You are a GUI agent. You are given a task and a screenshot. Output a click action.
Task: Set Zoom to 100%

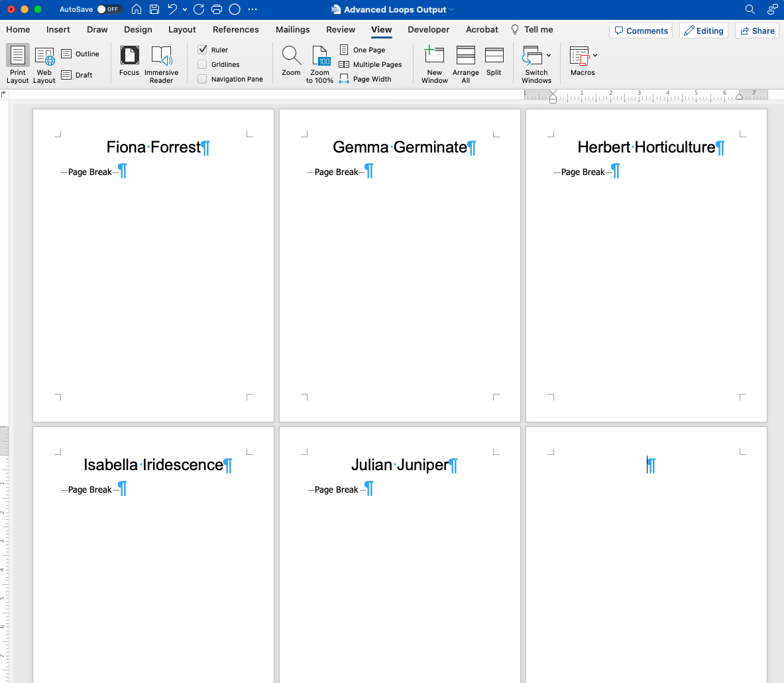point(319,56)
